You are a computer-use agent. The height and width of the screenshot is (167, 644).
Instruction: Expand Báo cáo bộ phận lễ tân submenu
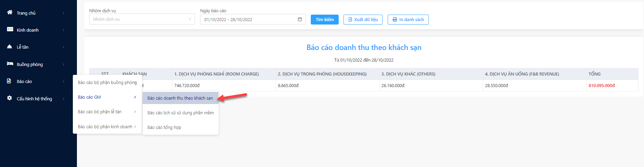click(x=135, y=112)
